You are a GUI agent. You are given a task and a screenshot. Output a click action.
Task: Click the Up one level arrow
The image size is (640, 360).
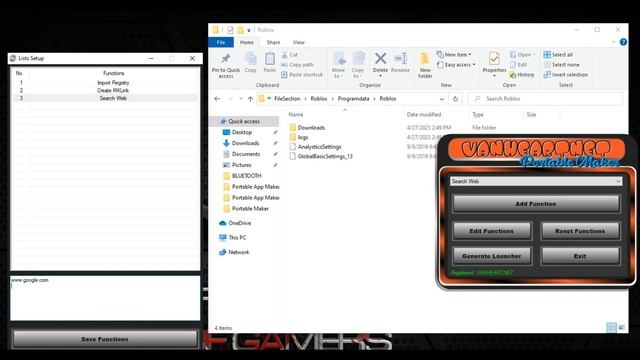(250, 99)
